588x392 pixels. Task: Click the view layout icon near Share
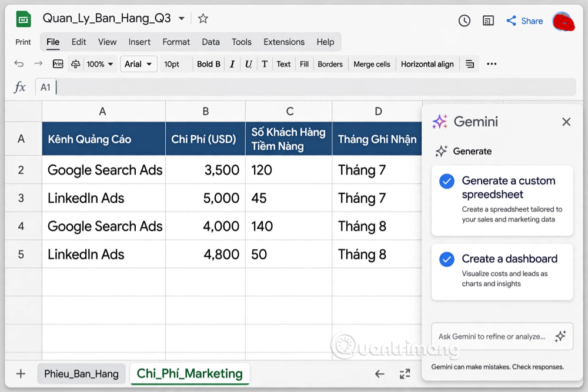pos(488,21)
